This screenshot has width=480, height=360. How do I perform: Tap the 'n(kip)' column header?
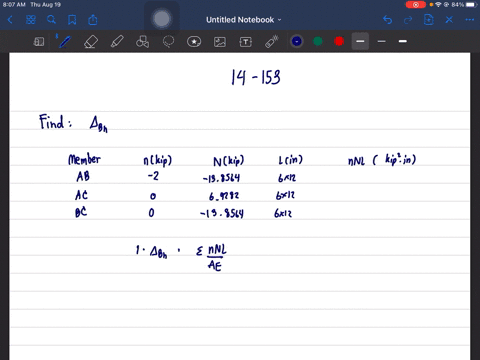157,160
